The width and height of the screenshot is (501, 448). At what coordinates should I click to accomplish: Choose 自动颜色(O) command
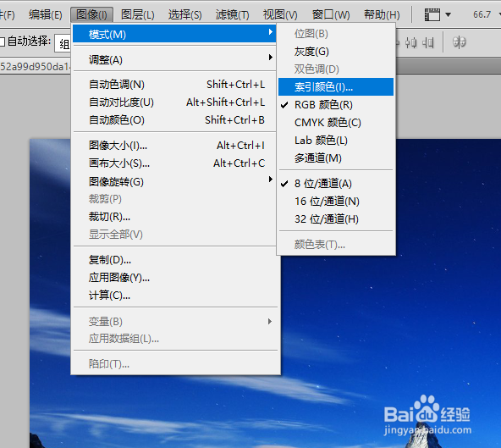point(174,120)
